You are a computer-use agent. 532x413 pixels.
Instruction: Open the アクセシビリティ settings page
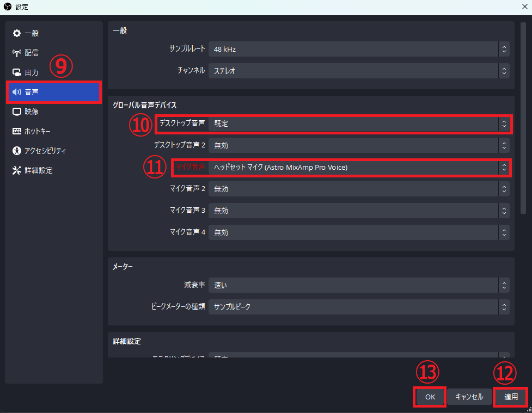tap(53, 151)
